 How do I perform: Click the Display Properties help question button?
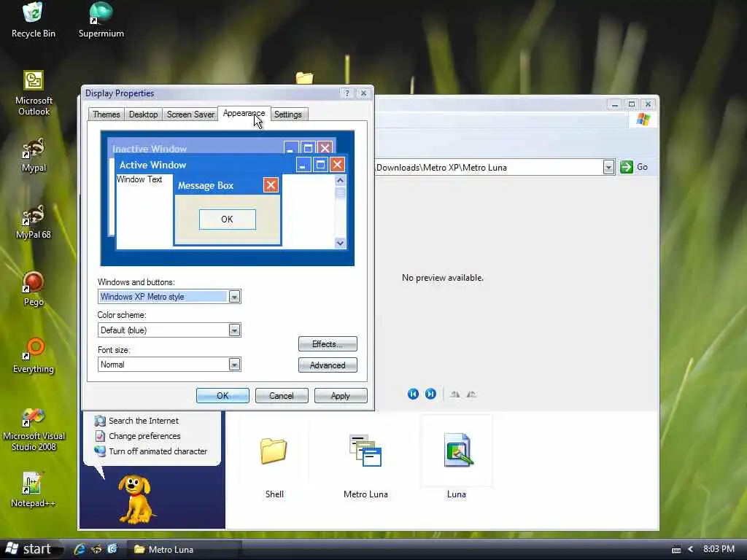(347, 93)
